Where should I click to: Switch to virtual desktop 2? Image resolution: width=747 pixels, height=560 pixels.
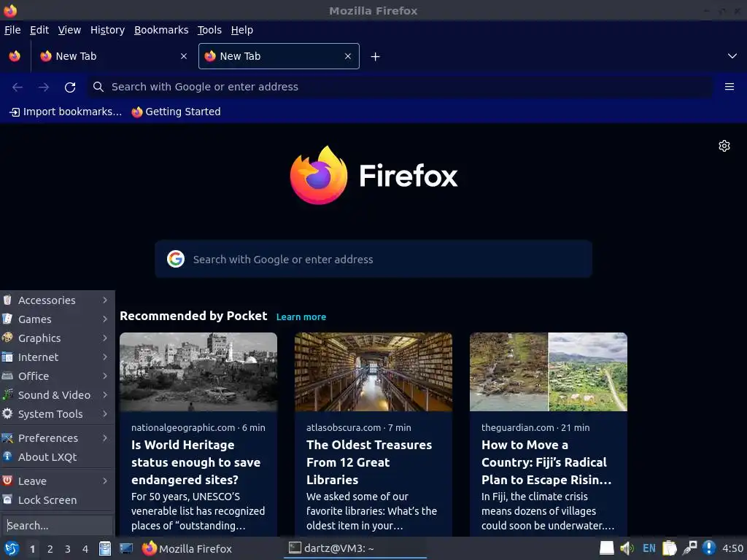[x=50, y=549]
